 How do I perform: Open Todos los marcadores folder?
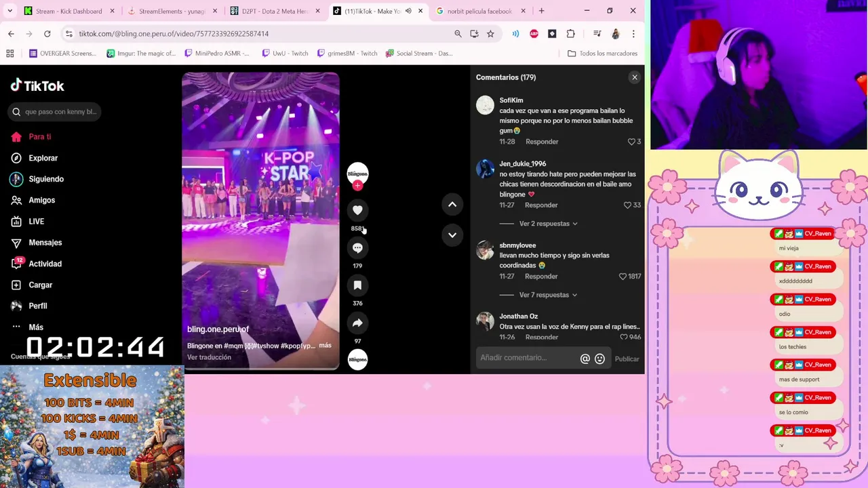tap(602, 54)
